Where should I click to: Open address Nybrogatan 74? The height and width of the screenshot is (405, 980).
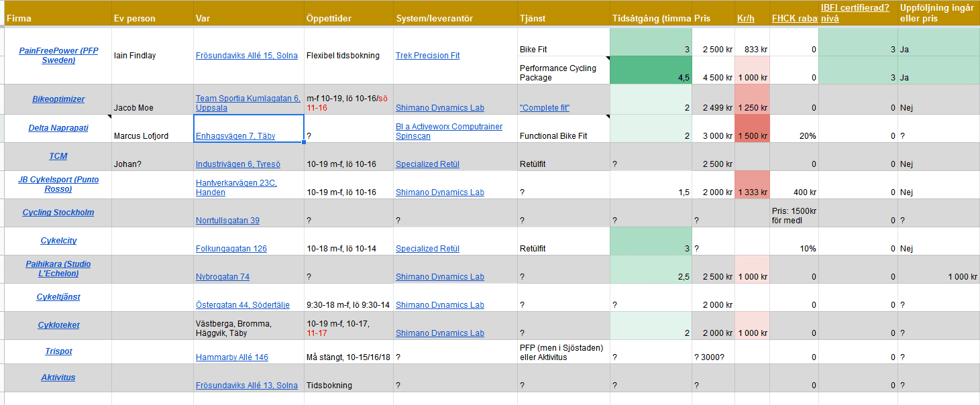point(222,277)
